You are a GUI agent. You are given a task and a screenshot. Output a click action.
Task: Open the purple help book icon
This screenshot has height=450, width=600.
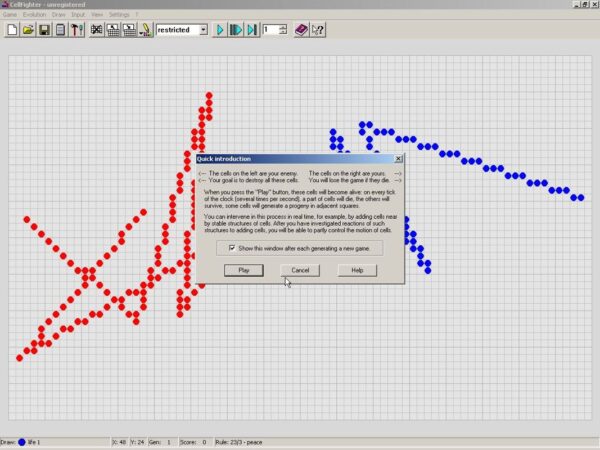tap(301, 30)
